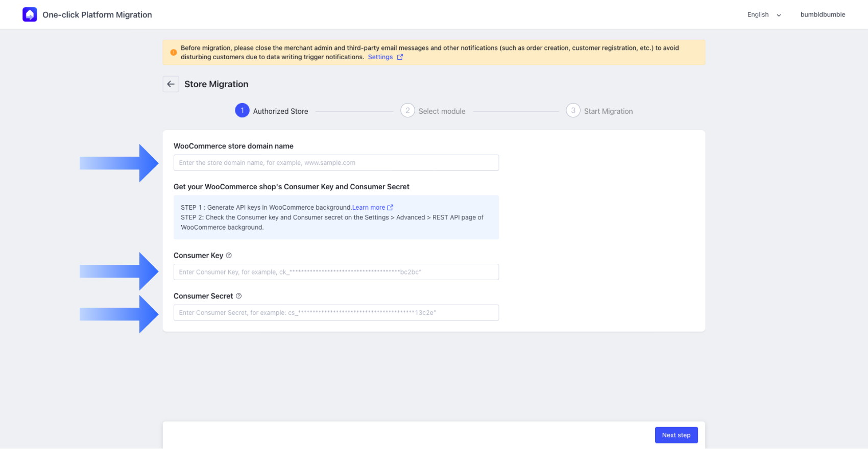Expand the English language dropdown
The height and width of the screenshot is (449, 868).
[764, 15]
